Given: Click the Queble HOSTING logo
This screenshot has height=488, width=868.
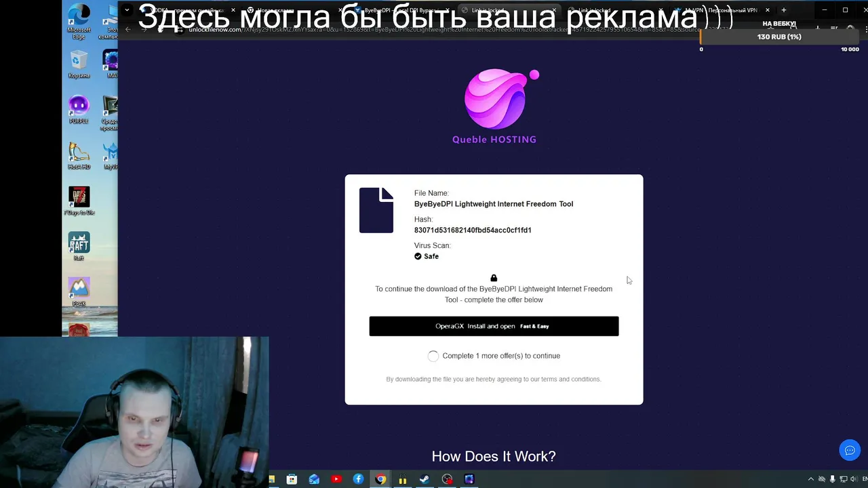Looking at the screenshot, I should pyautogui.click(x=494, y=106).
